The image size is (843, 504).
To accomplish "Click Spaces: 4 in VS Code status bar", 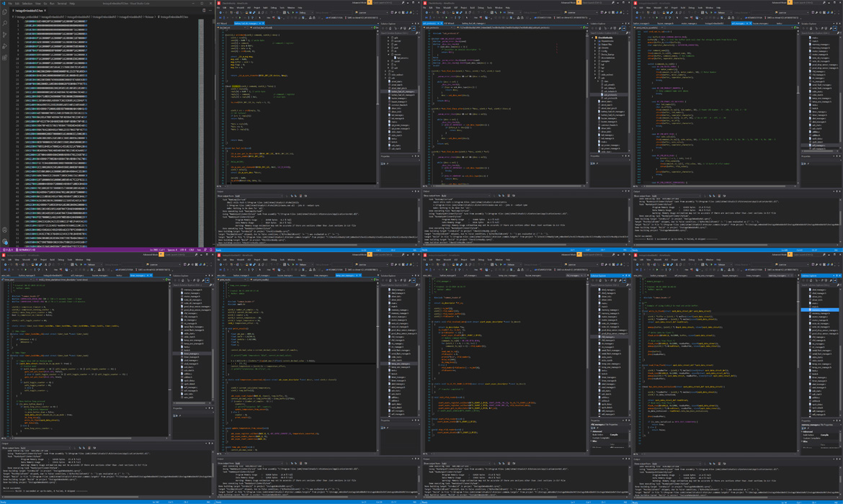I will click(172, 250).
